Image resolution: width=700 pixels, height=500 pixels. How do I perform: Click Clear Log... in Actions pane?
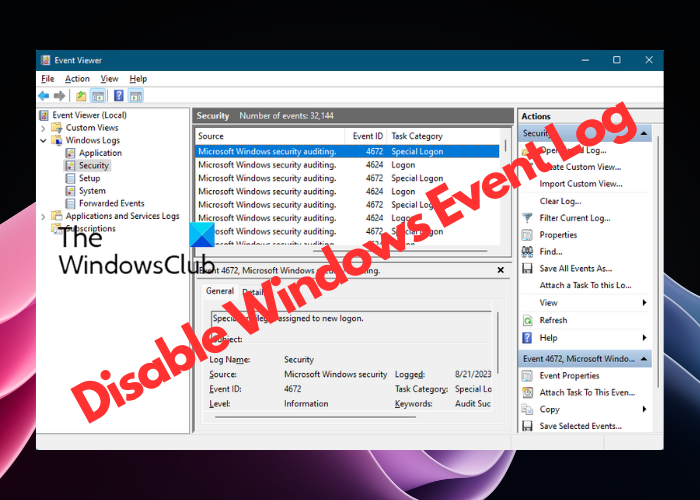point(560,201)
